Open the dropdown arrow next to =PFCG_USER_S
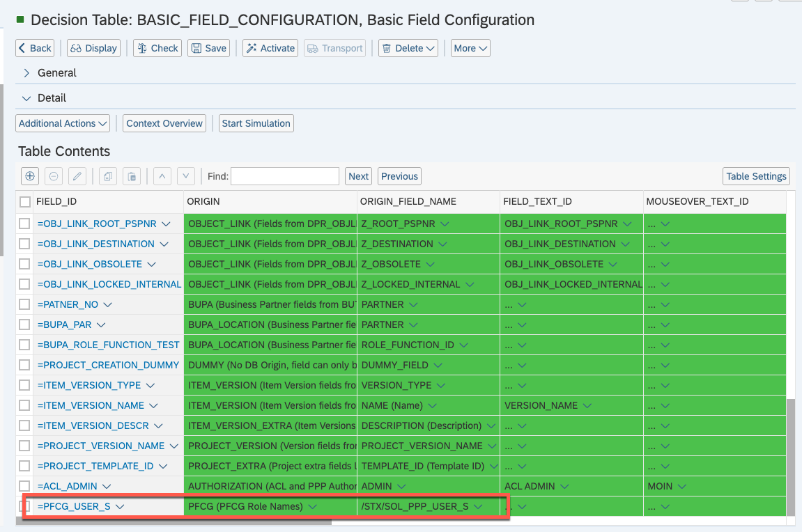This screenshot has width=802, height=532. pos(120,507)
